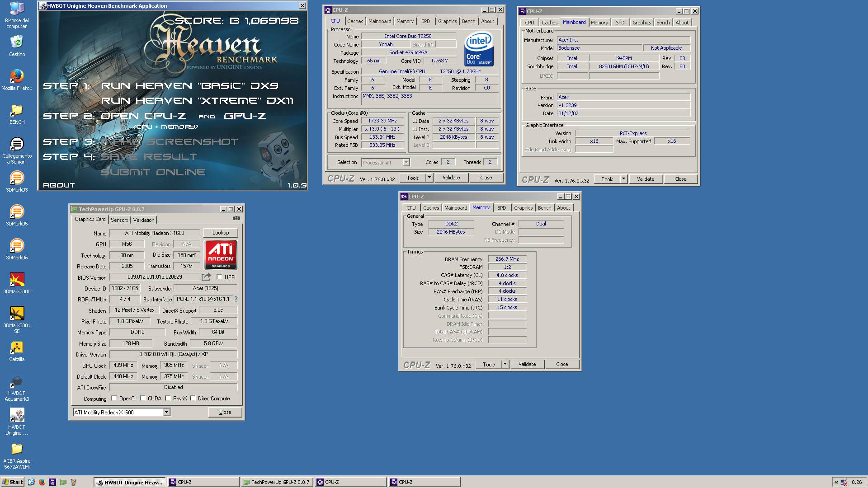
Task: Click Close in Mainboard CPU-Z window
Action: click(680, 179)
